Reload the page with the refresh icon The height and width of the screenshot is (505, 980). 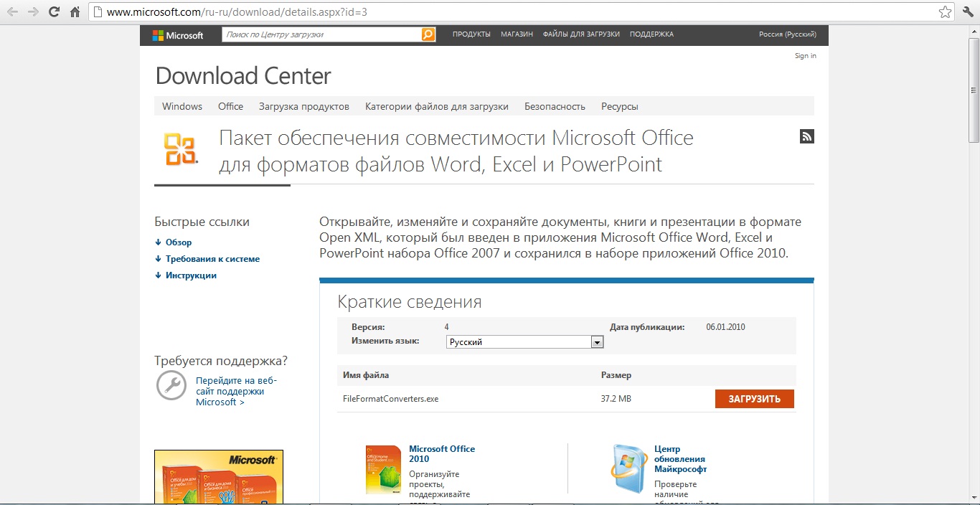coord(54,12)
